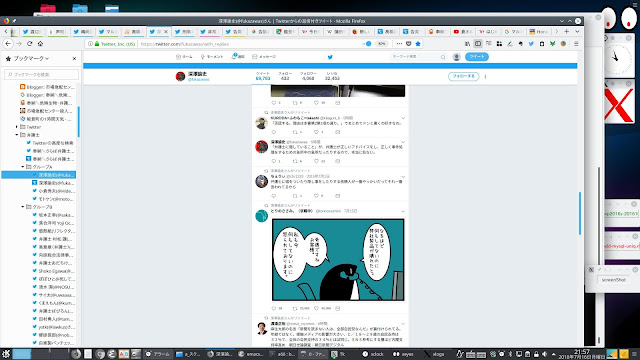Expand the Twitter bookmark folder

click(x=17, y=127)
